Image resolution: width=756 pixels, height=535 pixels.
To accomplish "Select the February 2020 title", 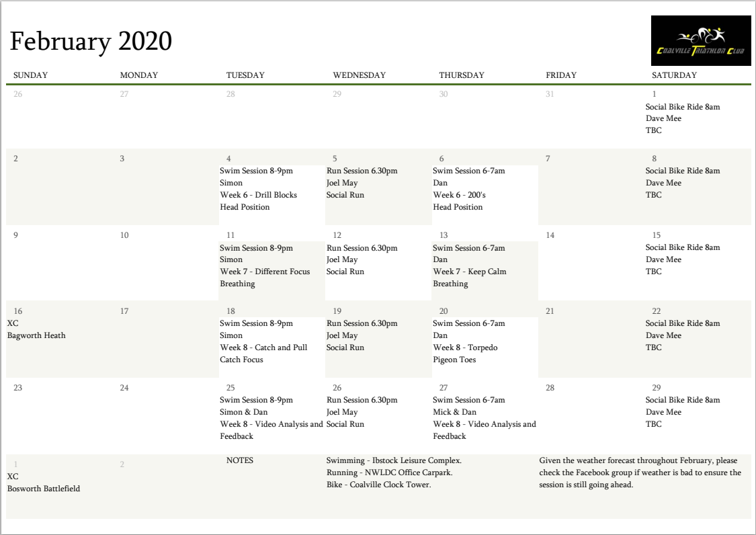I will [x=91, y=42].
